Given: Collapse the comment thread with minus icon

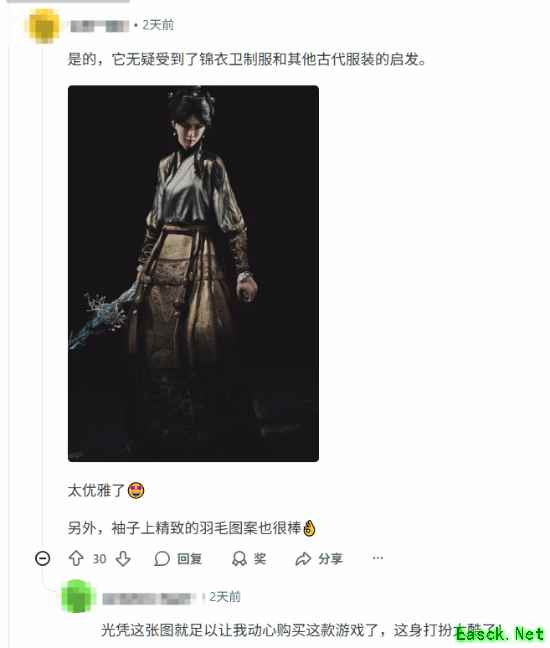Looking at the screenshot, I should click(43, 559).
